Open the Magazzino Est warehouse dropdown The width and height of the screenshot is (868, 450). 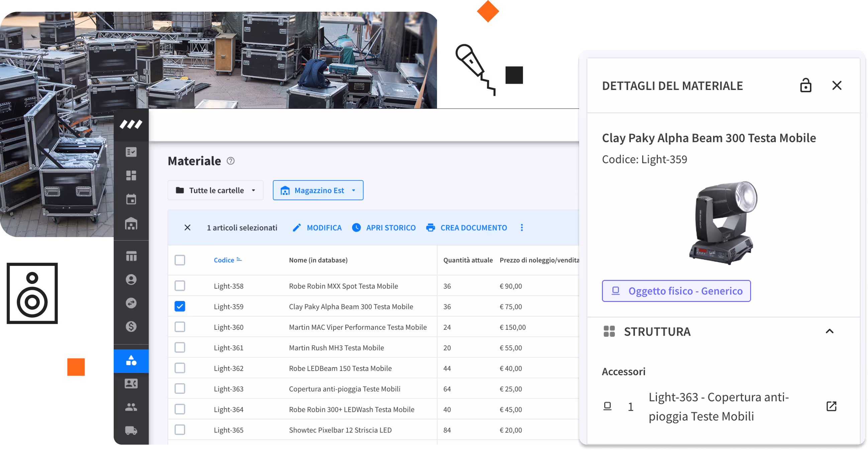pyautogui.click(x=318, y=190)
